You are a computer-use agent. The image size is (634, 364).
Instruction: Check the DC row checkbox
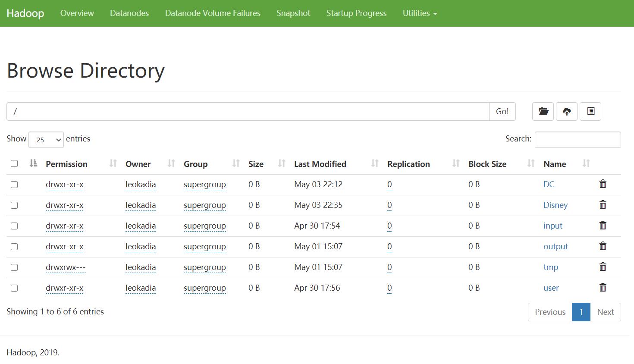[x=14, y=185]
